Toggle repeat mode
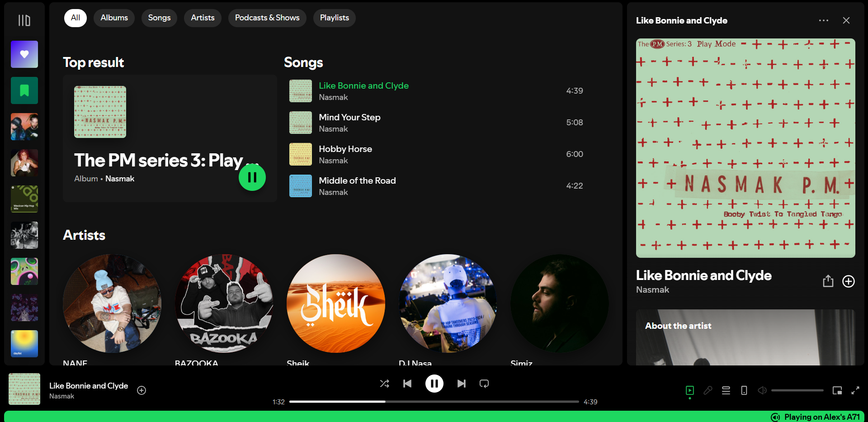This screenshot has width=868, height=422. coord(484,384)
